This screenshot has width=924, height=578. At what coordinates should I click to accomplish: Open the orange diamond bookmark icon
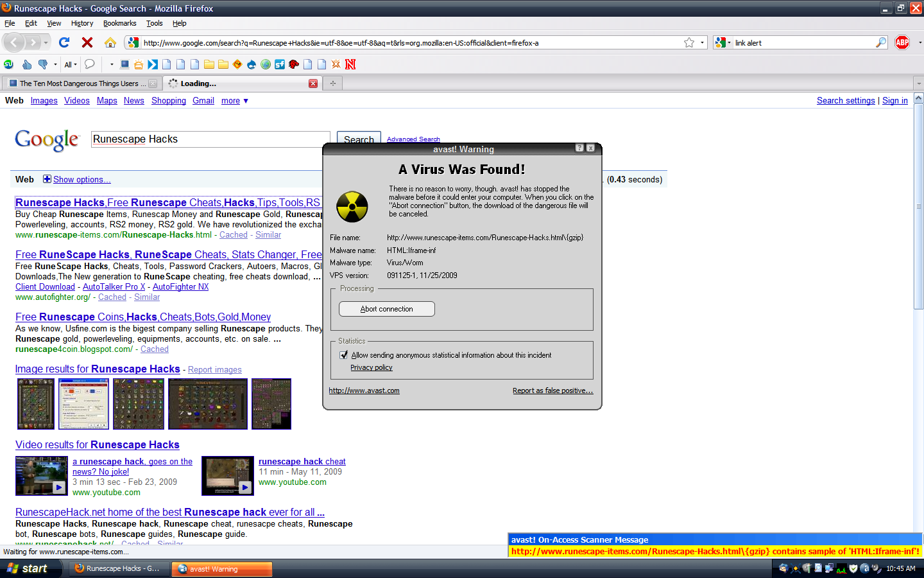coord(237,64)
